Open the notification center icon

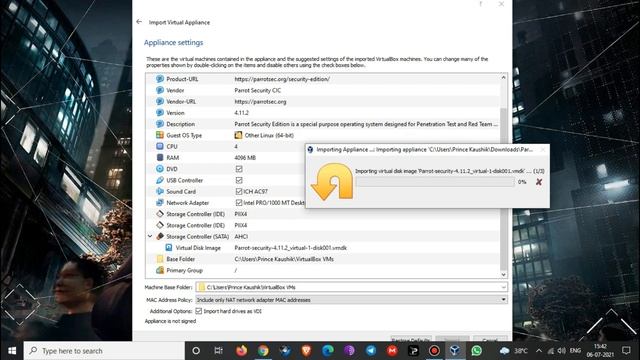pos(626,351)
